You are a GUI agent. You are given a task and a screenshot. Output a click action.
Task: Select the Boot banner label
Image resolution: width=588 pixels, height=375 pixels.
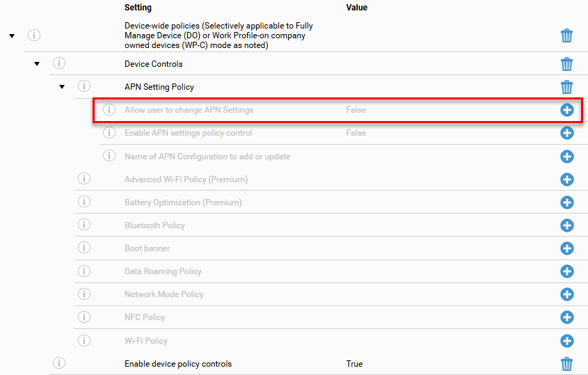[x=147, y=248]
